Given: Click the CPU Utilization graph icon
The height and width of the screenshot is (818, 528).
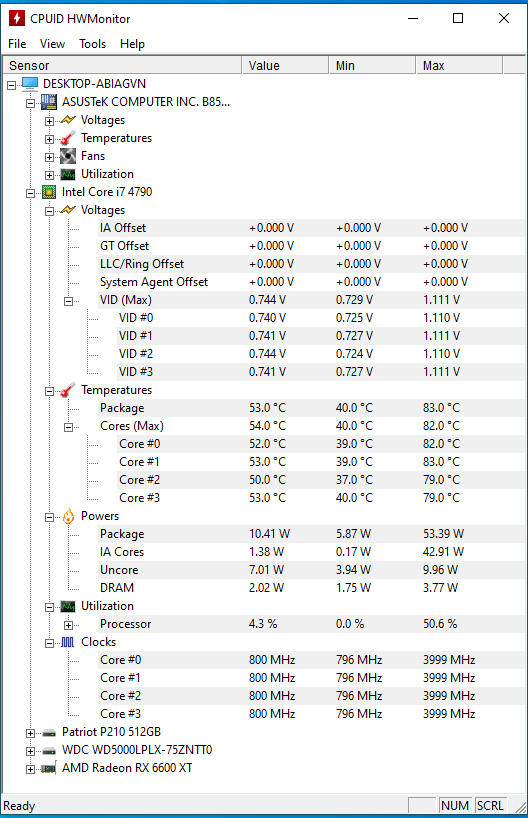Looking at the screenshot, I should [68, 606].
